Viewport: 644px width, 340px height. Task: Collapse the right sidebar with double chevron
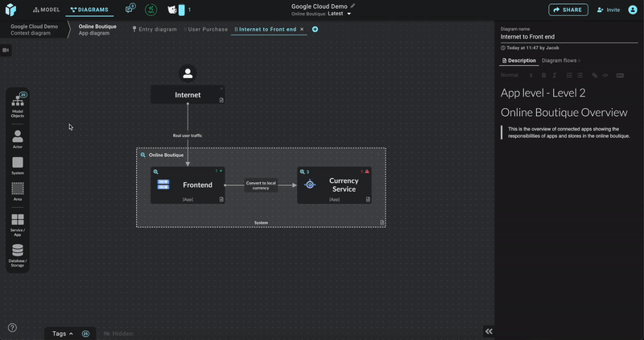(x=489, y=331)
